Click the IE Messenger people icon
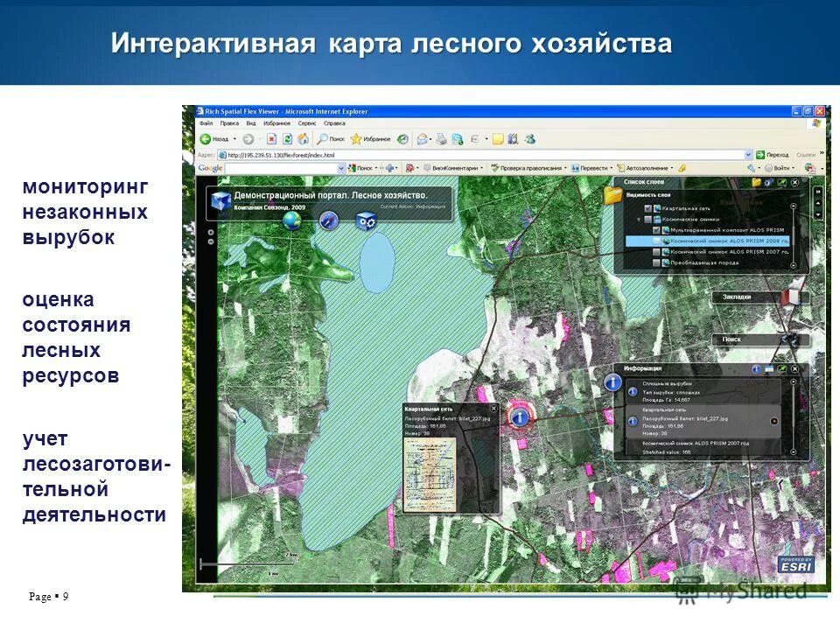The height and width of the screenshot is (630, 840). [530, 139]
